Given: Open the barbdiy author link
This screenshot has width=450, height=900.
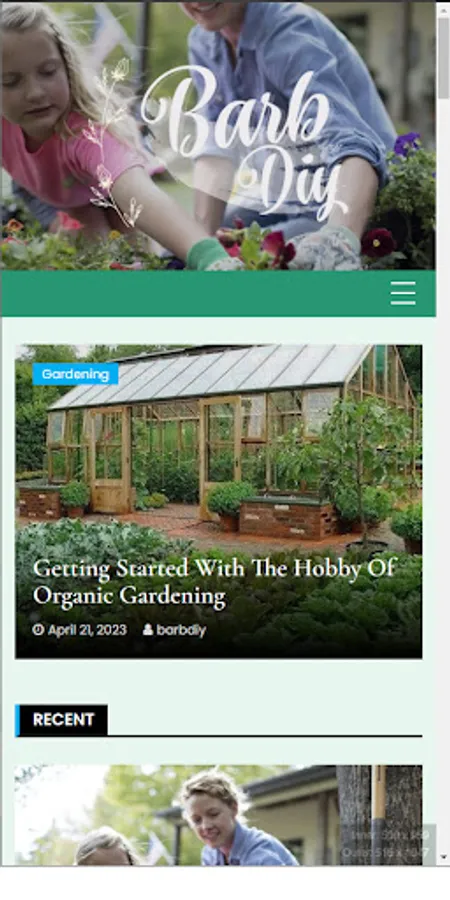Looking at the screenshot, I should 181,630.
